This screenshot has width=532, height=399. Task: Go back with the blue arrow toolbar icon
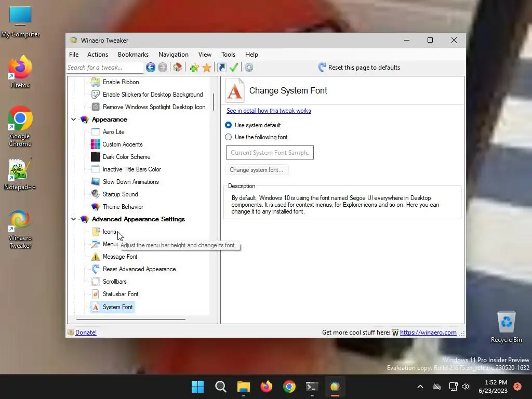point(151,68)
